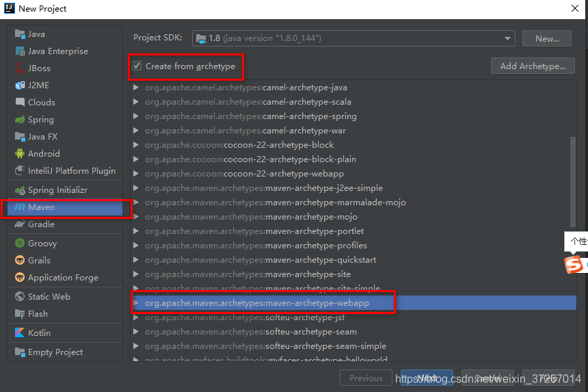Image resolution: width=588 pixels, height=392 pixels.
Task: Close the New Project dialog
Action: [x=575, y=8]
